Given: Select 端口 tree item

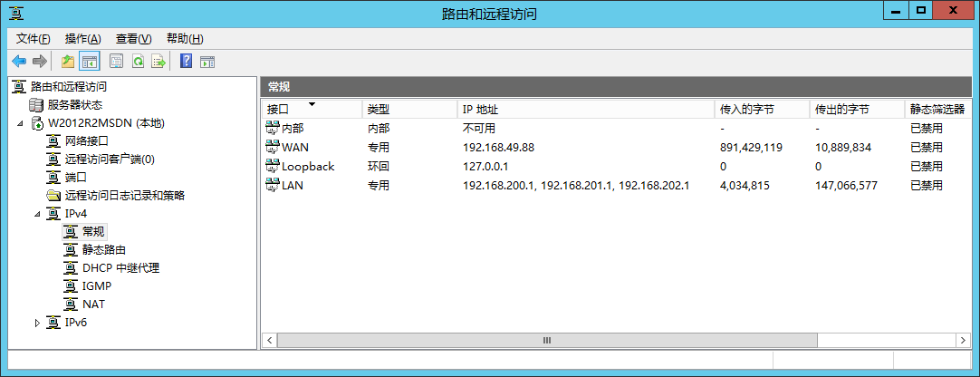Looking at the screenshot, I should [75, 178].
